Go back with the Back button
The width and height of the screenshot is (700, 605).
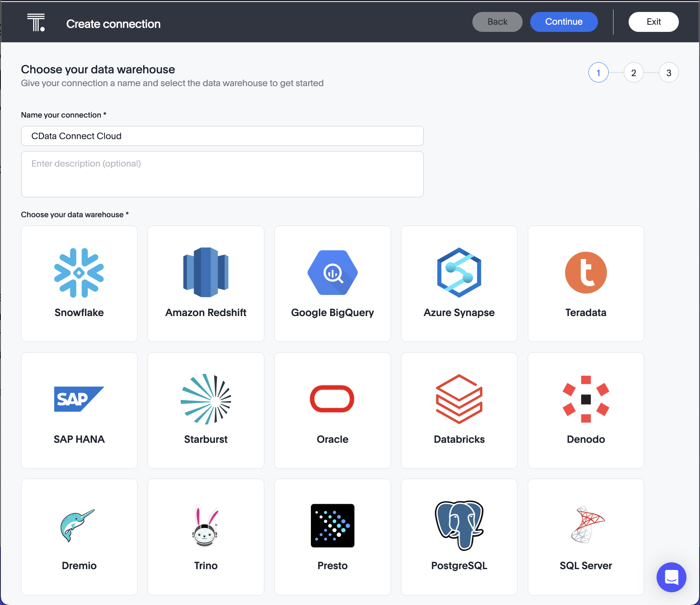click(x=497, y=22)
